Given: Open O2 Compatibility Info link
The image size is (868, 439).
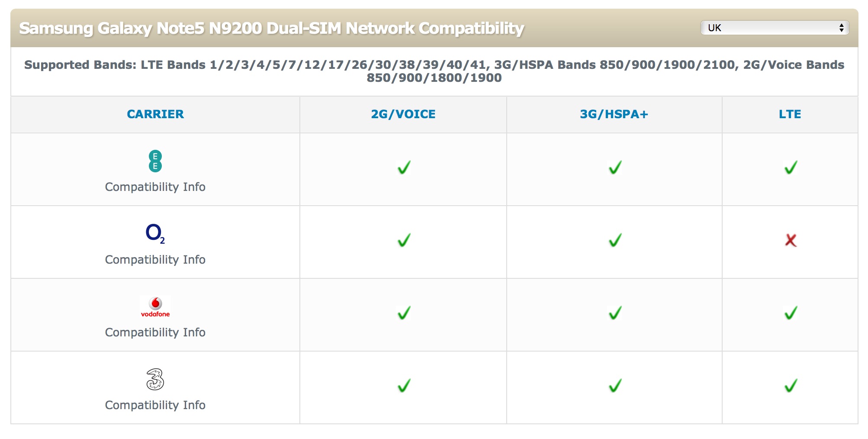Looking at the screenshot, I should [x=155, y=260].
